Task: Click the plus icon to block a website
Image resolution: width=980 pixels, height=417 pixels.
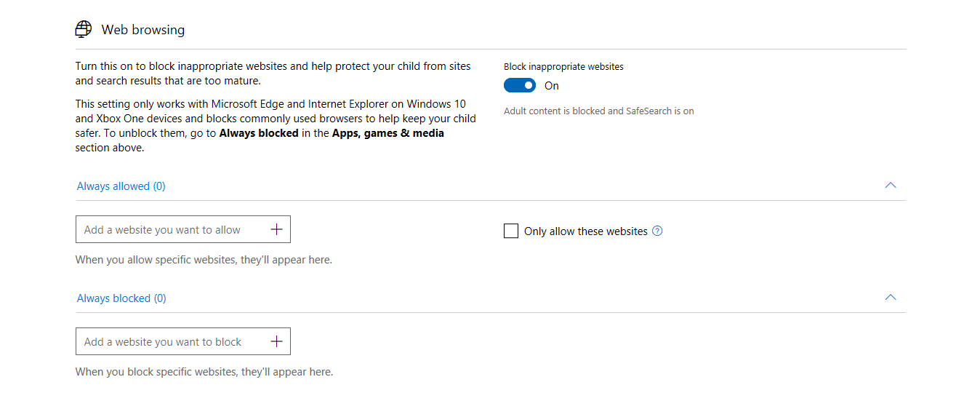Action: pyautogui.click(x=276, y=341)
